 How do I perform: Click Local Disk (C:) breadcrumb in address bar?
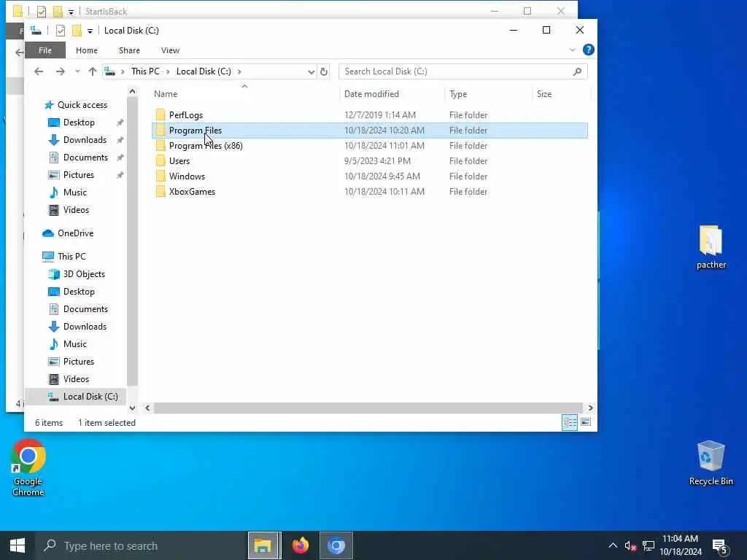coord(204,71)
